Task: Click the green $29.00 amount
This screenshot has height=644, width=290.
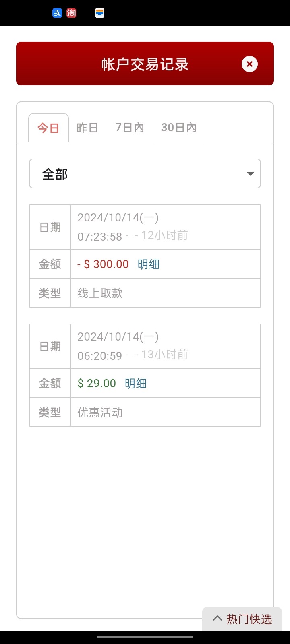Action: coord(97,384)
